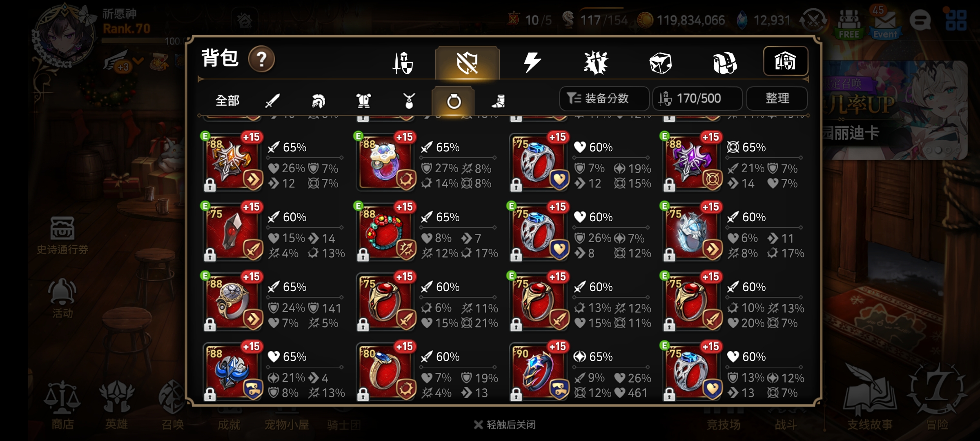Image resolution: width=980 pixels, height=441 pixels.
Task: Toggle the lock on the level 80 sapphire ring
Action: [363, 394]
